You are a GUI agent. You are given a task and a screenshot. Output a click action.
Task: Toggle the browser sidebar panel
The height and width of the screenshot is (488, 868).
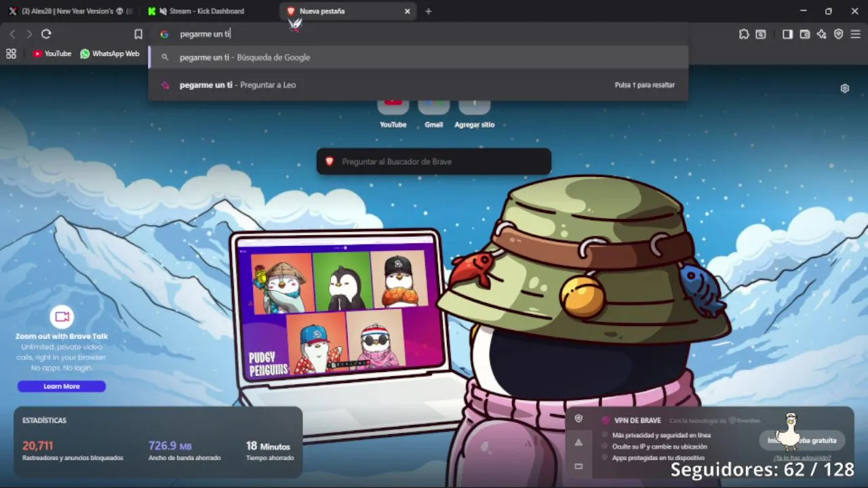(x=787, y=34)
